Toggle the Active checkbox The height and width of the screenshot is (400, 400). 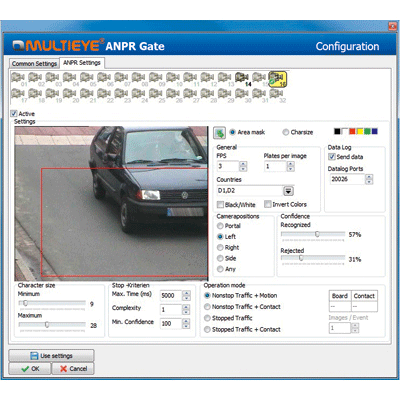pyautogui.click(x=14, y=113)
